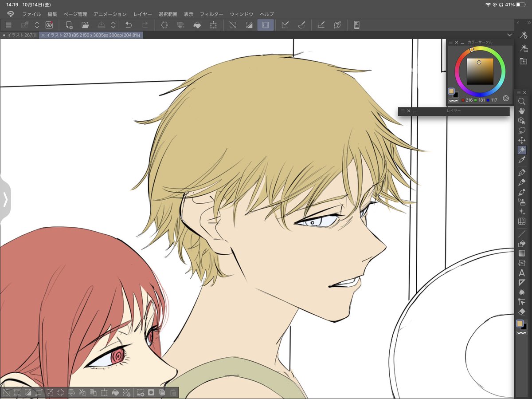This screenshot has width=532, height=399.
Task: Open the Clip Studio launcher icon
Action: [x=49, y=25]
